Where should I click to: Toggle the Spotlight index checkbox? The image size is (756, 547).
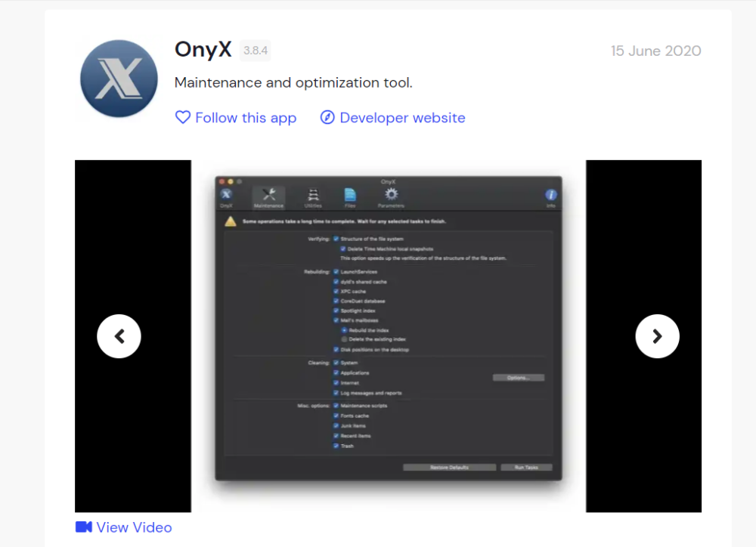click(x=336, y=311)
